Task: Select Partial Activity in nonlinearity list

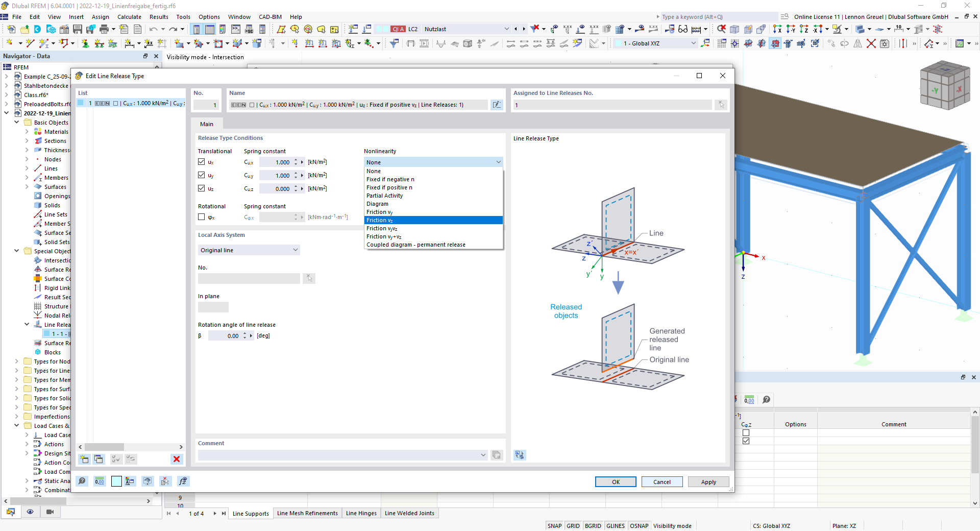Action: 433,196
